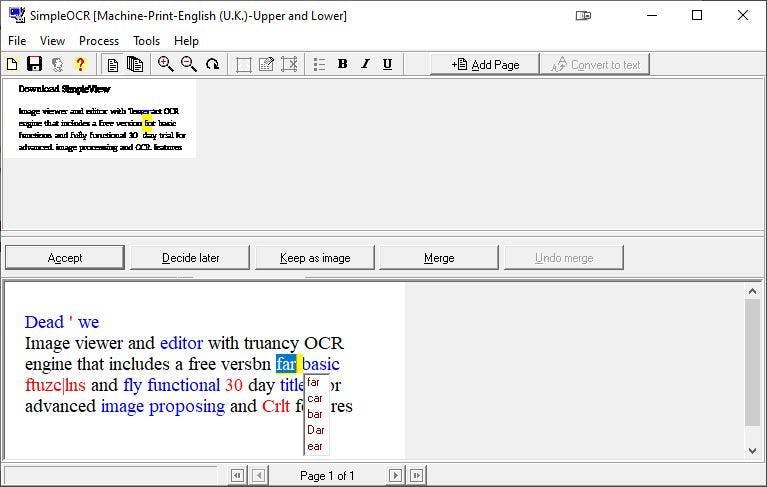This screenshot has height=487, width=767.
Task: Click the blue word 'editor'
Action: [x=181, y=343]
